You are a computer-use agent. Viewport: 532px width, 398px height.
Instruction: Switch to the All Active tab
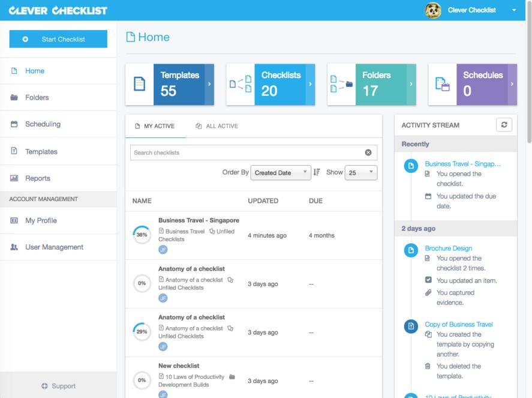point(217,126)
